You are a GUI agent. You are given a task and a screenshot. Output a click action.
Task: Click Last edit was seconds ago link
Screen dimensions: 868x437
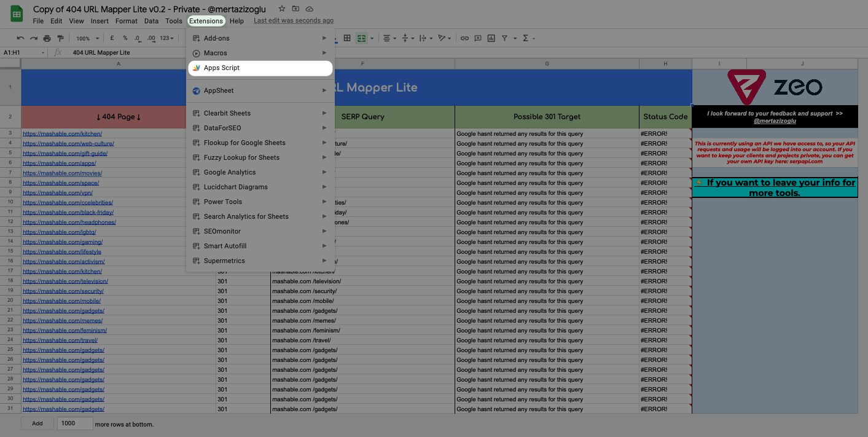coord(294,21)
